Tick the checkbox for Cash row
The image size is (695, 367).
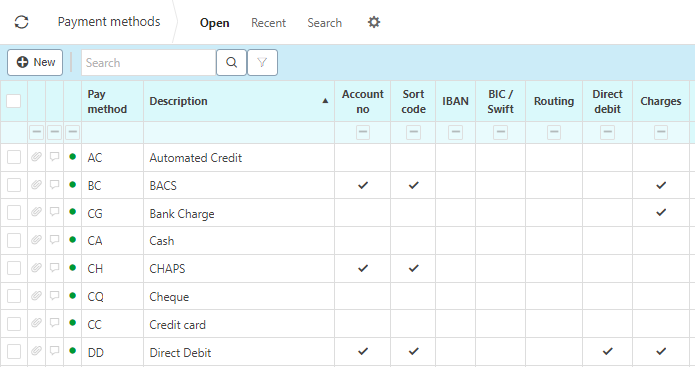[x=14, y=240]
